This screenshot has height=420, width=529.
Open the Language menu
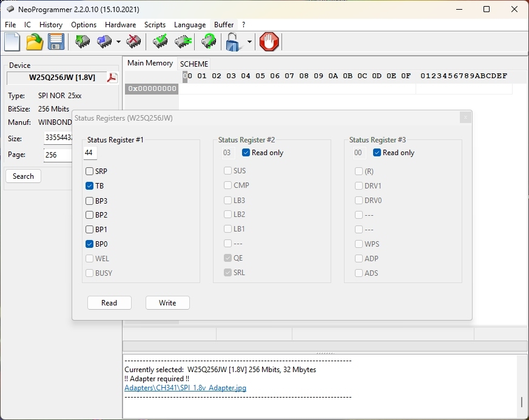point(190,25)
